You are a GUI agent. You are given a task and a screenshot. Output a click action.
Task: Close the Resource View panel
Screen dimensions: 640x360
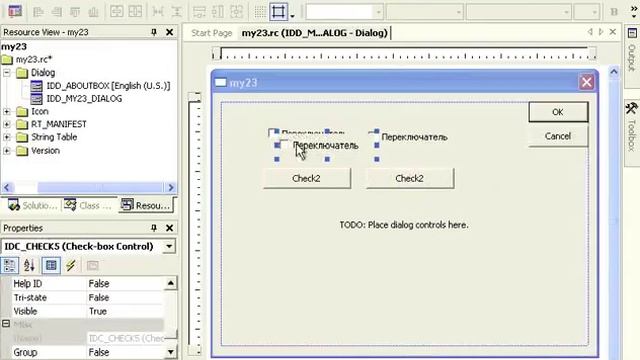[169, 32]
